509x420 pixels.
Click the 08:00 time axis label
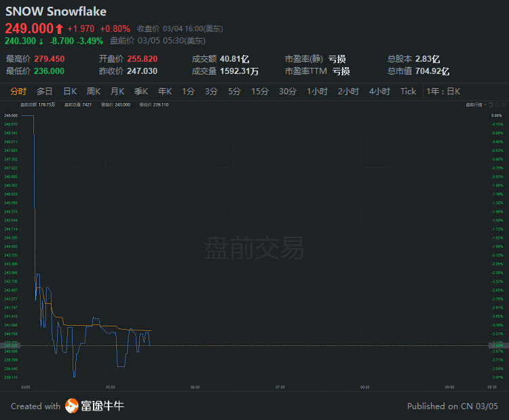pyautogui.click(x=365, y=387)
